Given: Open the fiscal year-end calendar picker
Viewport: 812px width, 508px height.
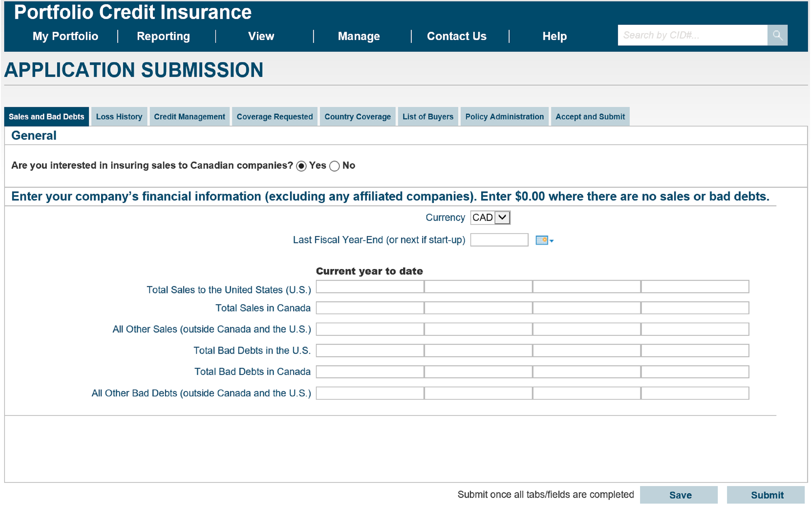Looking at the screenshot, I should point(544,240).
